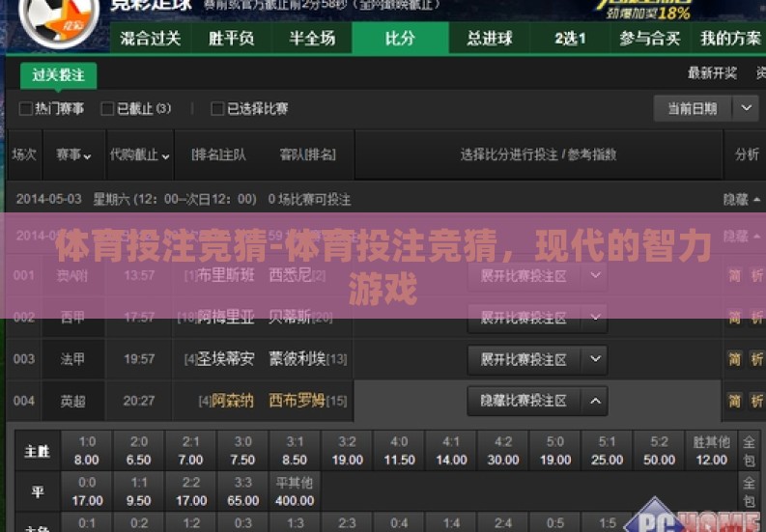This screenshot has width=766, height=532.
Task: Click the 分析 column header
Action: click(x=747, y=154)
